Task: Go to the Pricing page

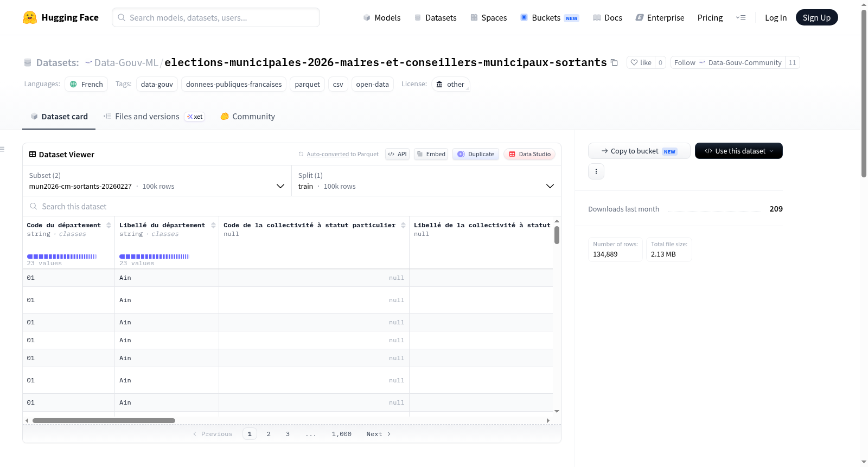Action: (710, 17)
